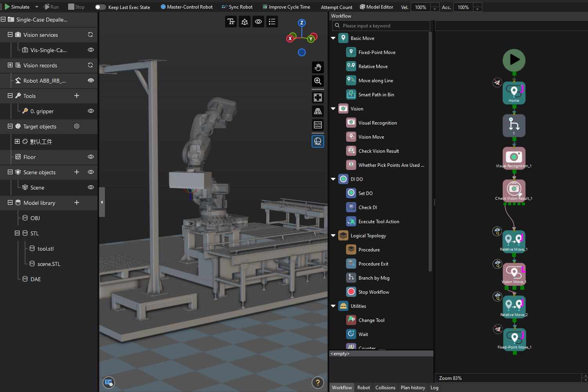Open the Plan history tab
This screenshot has height=392, width=588.
coord(413,387)
